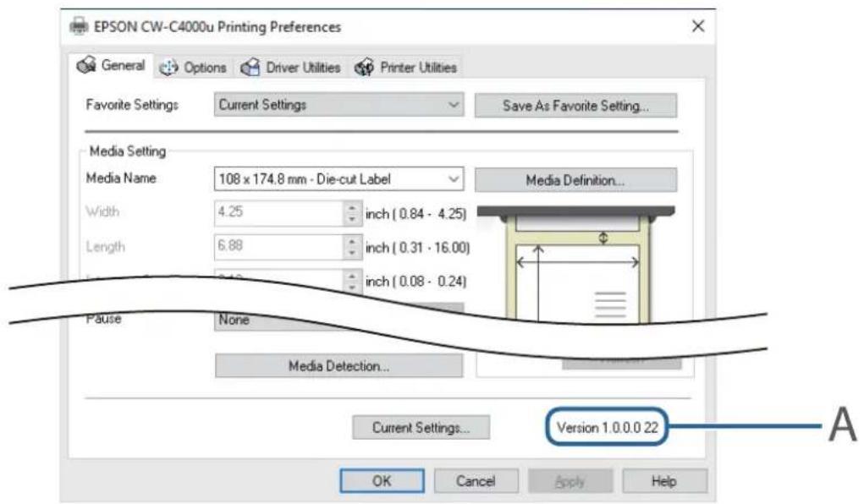Click the Version 1.0.0.0 22 text
Viewport: 864px width, 504px height.
point(608,427)
